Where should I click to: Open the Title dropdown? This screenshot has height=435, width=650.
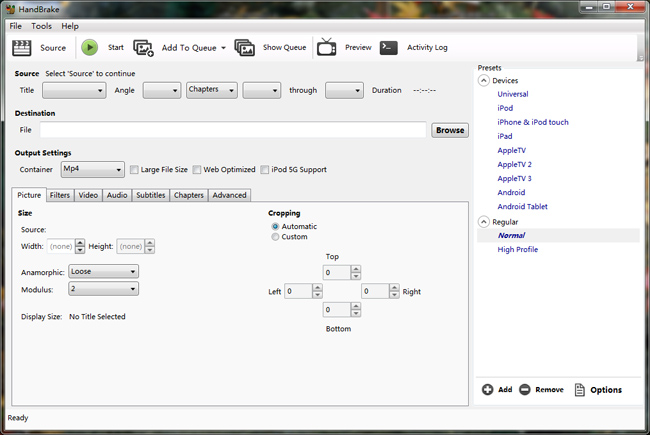pyautogui.click(x=74, y=90)
